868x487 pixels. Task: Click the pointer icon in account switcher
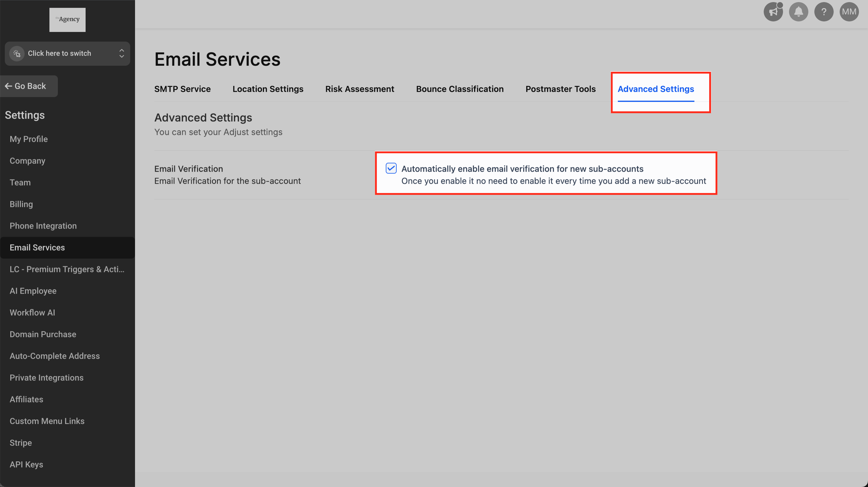(x=17, y=54)
